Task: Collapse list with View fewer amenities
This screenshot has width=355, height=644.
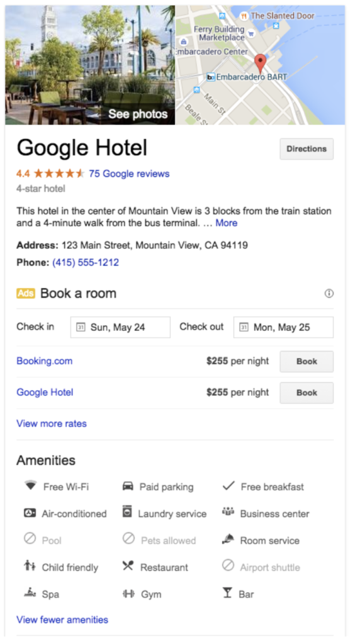Action: click(62, 619)
